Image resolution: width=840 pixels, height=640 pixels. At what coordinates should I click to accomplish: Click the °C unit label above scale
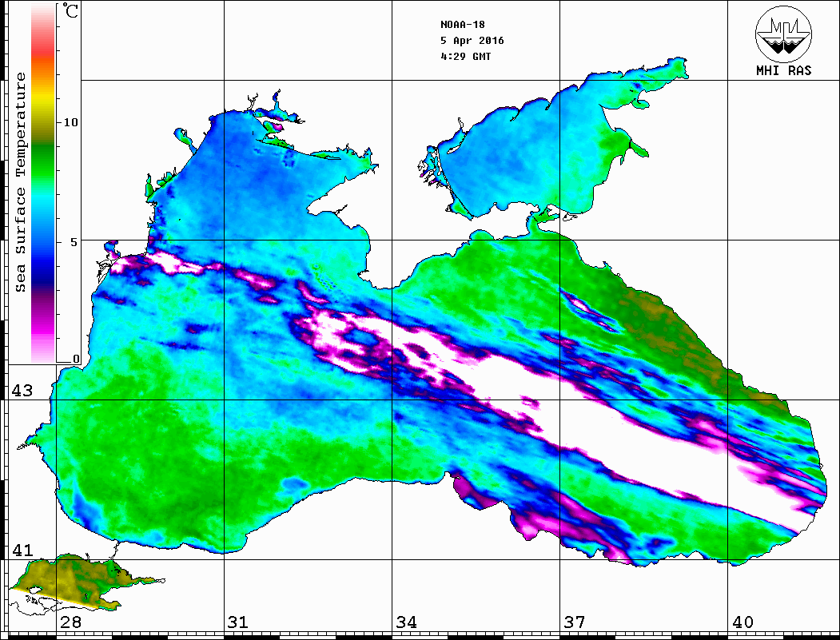[x=72, y=13]
